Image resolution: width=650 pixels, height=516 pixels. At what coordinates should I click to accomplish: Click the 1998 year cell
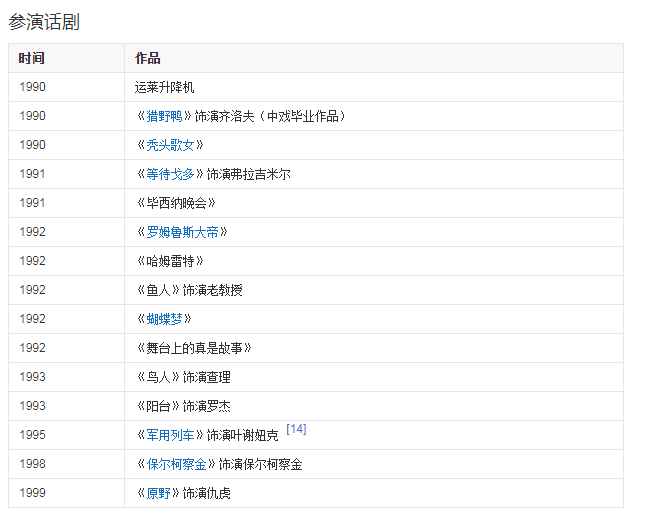pos(32,464)
